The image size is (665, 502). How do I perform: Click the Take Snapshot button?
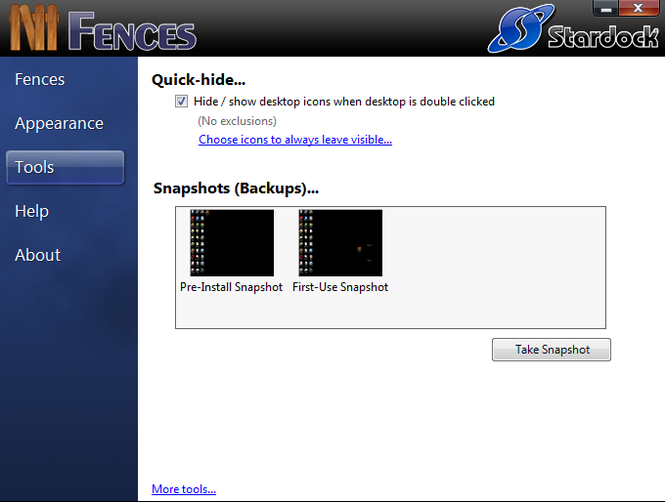point(551,349)
